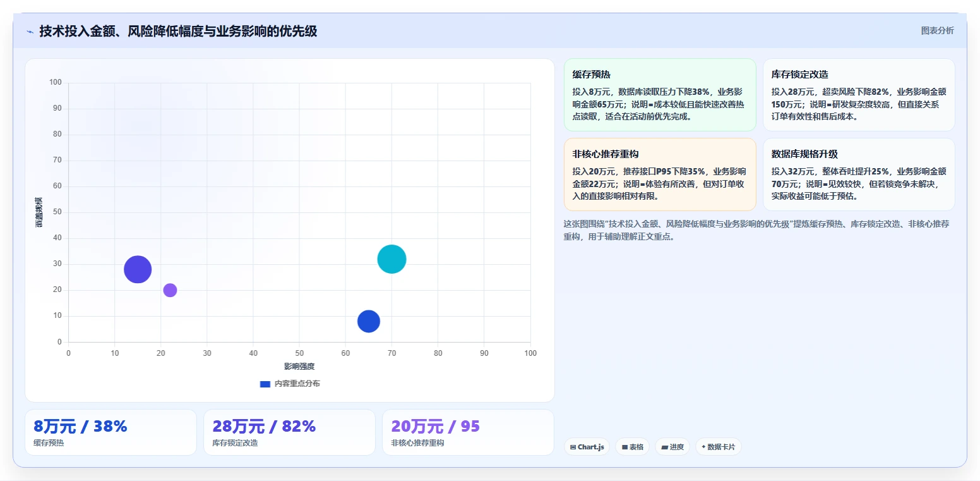Select the dark blue bubble at x=65
The width and height of the screenshot is (980, 481).
pos(369,321)
